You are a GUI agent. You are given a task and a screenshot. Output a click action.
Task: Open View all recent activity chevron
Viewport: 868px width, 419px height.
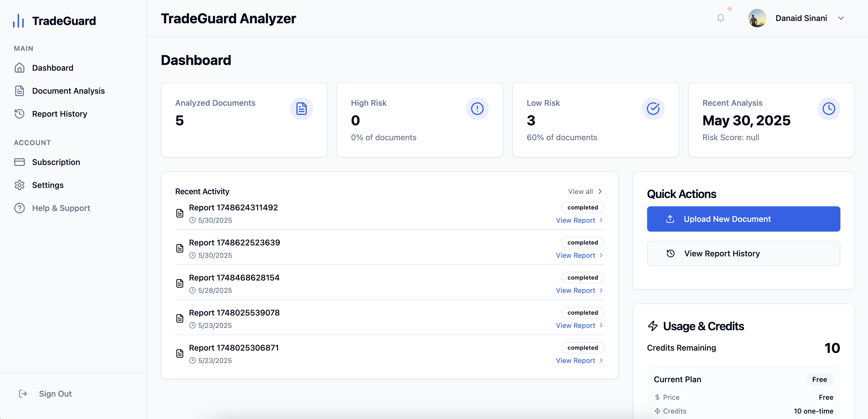(x=600, y=191)
